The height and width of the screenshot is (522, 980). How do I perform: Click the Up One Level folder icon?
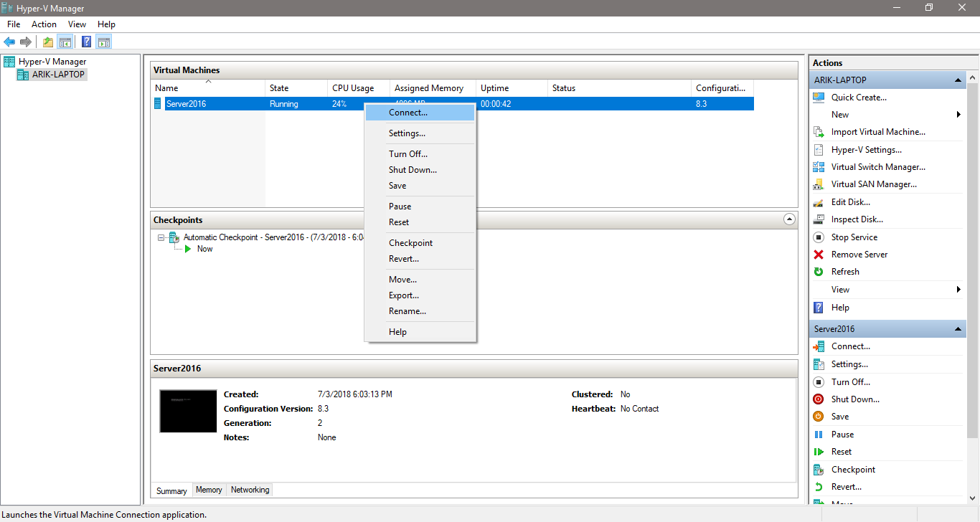tap(48, 42)
